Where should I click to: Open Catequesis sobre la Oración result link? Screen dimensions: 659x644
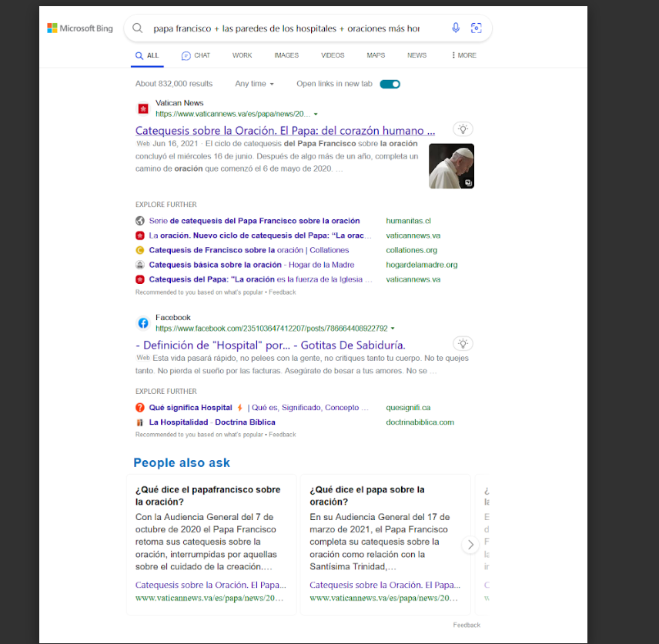pyautogui.click(x=285, y=131)
